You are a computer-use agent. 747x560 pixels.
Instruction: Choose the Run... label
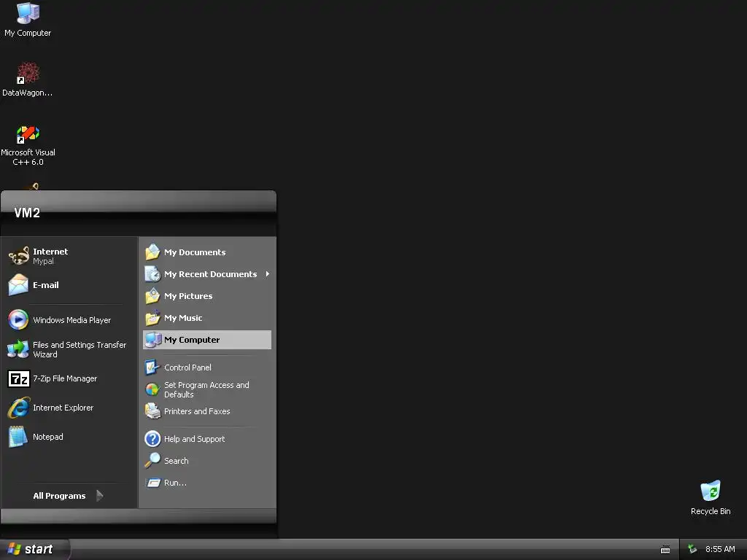click(x=175, y=483)
